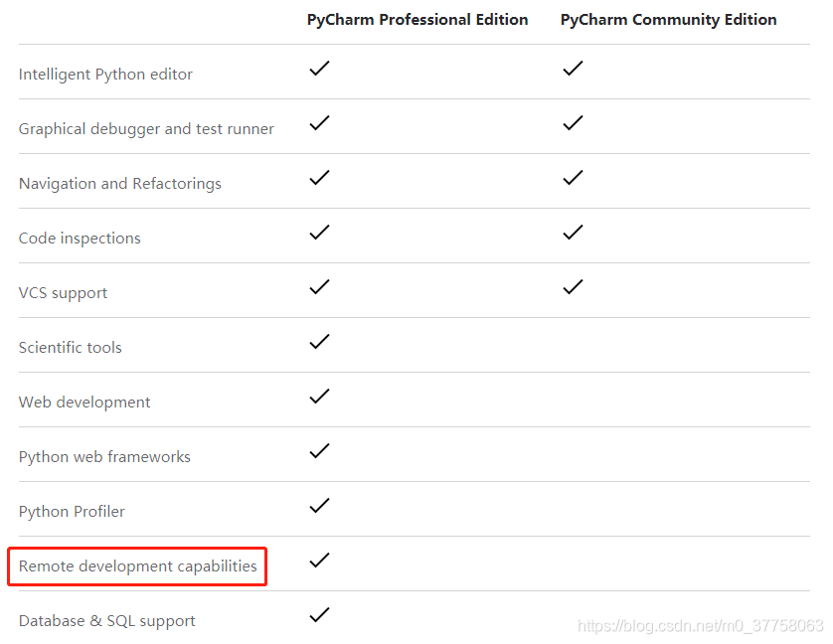
Task: Click Professional checkmark for Web development
Action: tap(319, 397)
